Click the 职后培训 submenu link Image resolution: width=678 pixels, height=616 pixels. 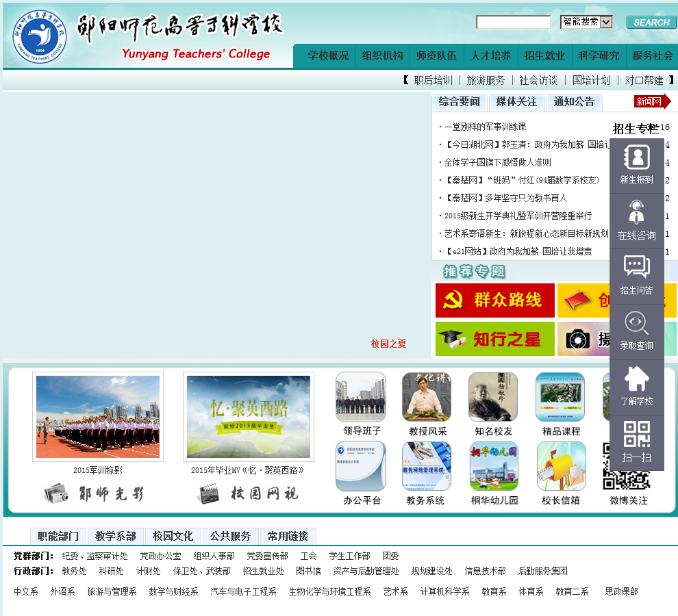pyautogui.click(x=434, y=80)
